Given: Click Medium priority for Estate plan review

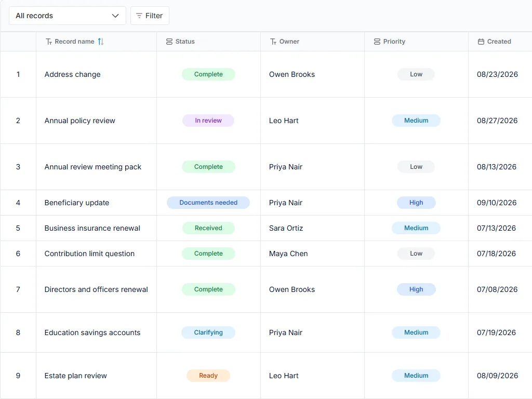Looking at the screenshot, I should point(416,376).
